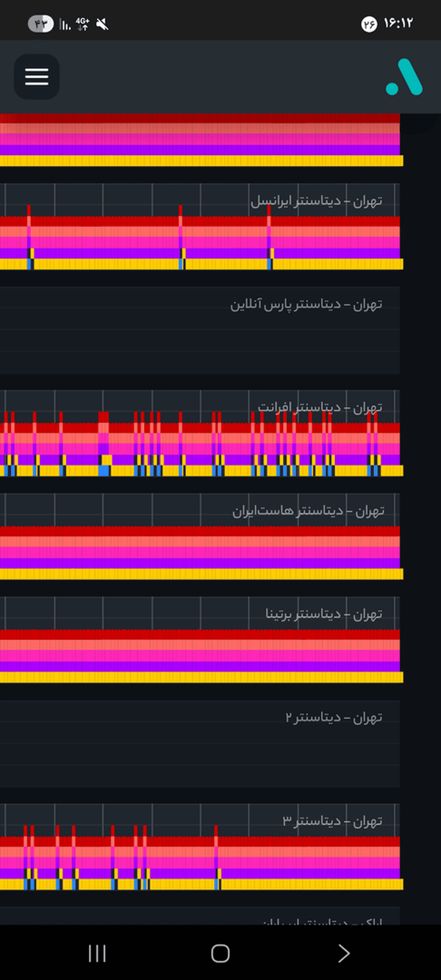441x980 pixels.
Task: Tap the empty chart panel for پارس آنلاین
Action: pyautogui.click(x=200, y=330)
